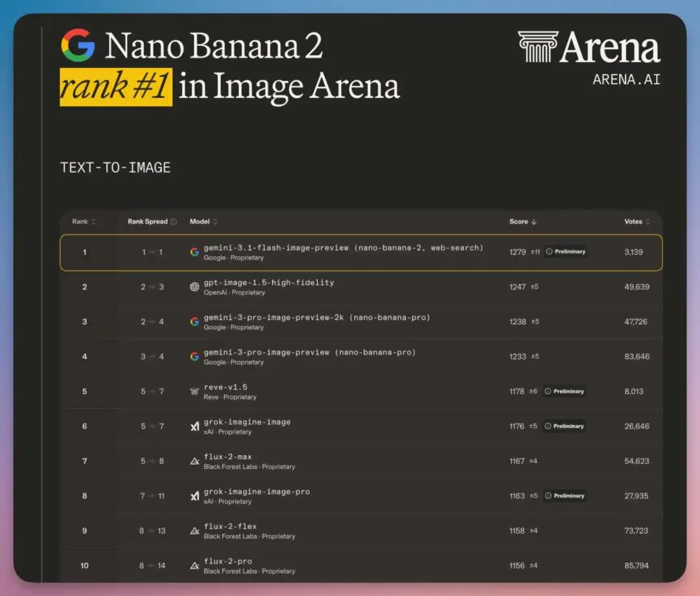Click Preliminary badge in the 1279 score row

tap(566, 252)
